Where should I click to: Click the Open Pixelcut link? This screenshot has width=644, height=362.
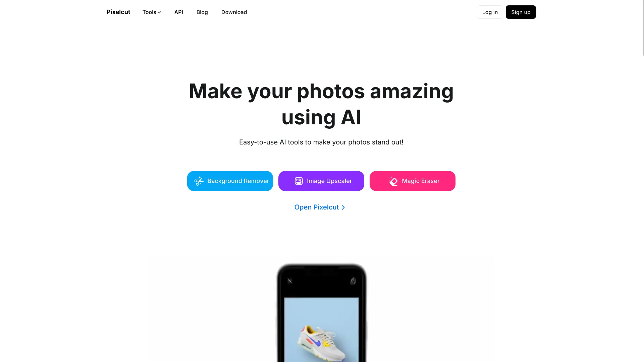pos(321,207)
